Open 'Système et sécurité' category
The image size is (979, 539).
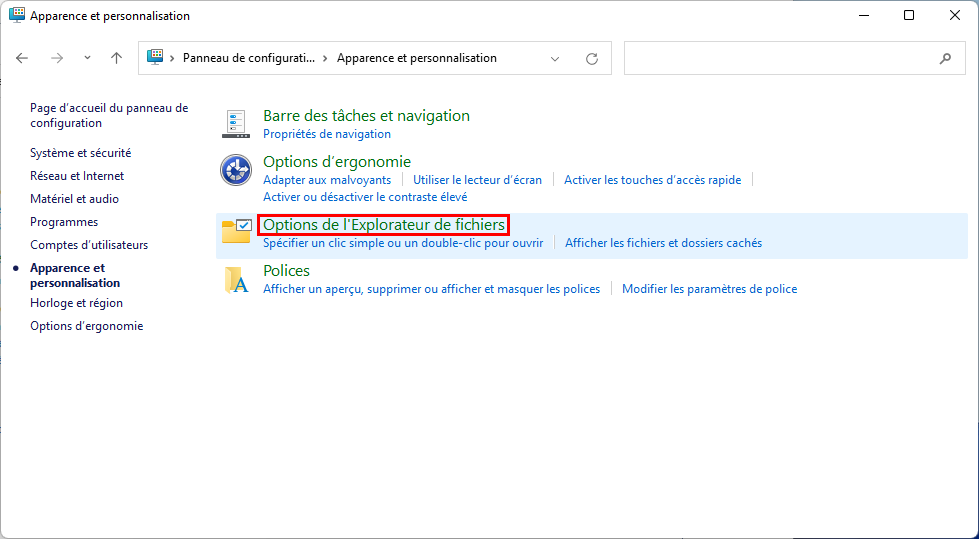tap(81, 153)
